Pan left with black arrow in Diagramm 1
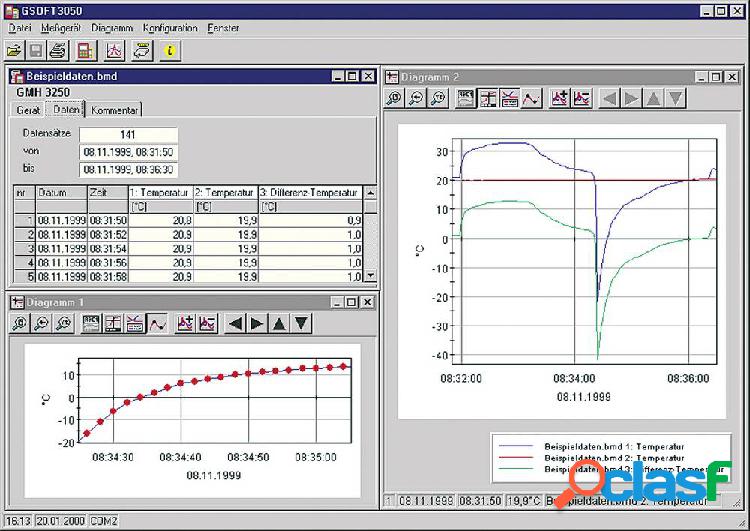 [x=235, y=324]
